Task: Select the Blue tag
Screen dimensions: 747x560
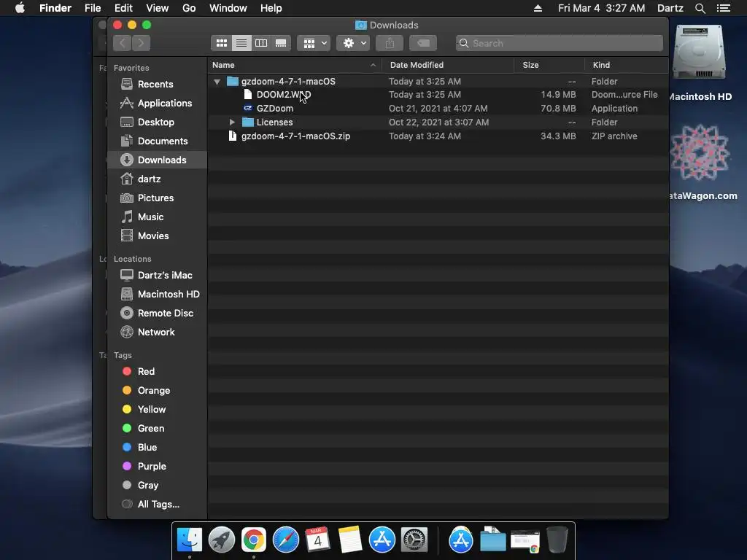Action: [x=158, y=448]
